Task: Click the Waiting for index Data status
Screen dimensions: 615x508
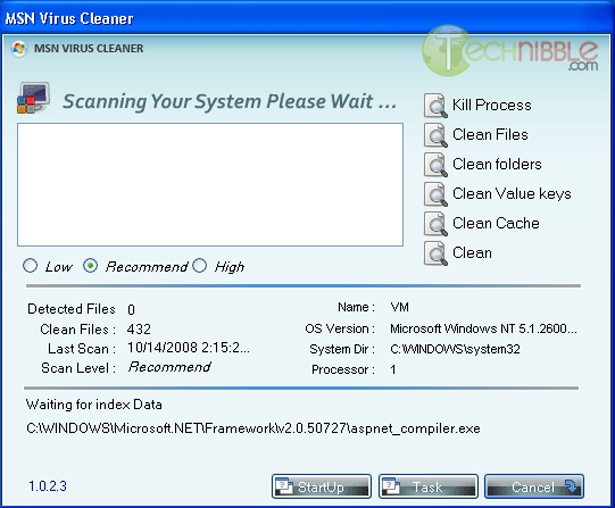Action: 94,404
